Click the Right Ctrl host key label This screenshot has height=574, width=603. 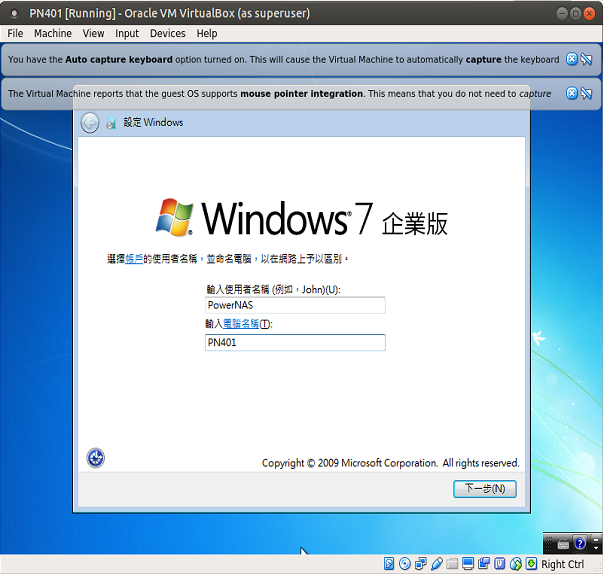(x=562, y=564)
